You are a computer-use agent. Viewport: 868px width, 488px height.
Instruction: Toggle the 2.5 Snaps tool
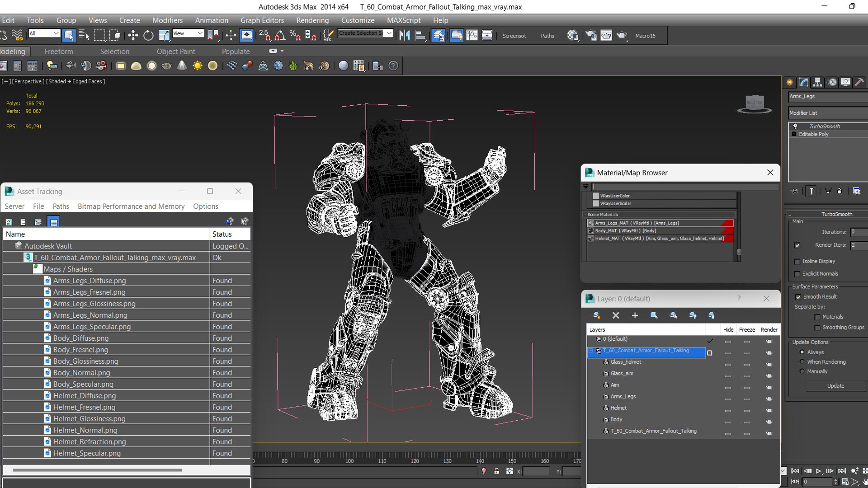(x=264, y=35)
